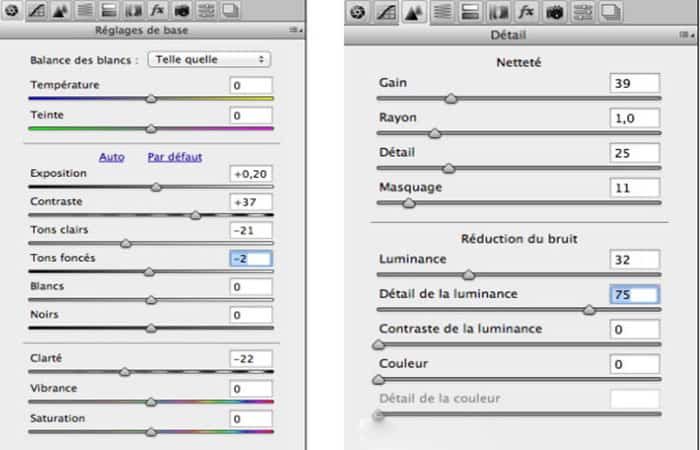Focus the Température value field
This screenshot has width=700, height=450.
[251, 85]
